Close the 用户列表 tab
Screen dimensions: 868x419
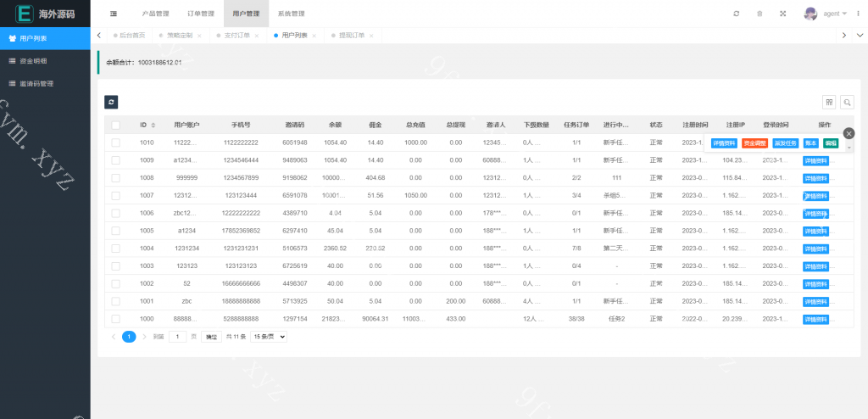point(314,36)
